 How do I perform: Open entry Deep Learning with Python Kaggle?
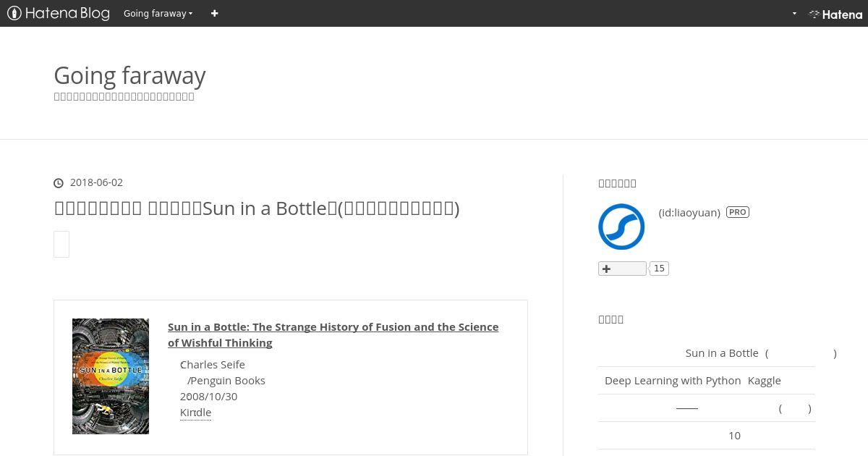693,381
